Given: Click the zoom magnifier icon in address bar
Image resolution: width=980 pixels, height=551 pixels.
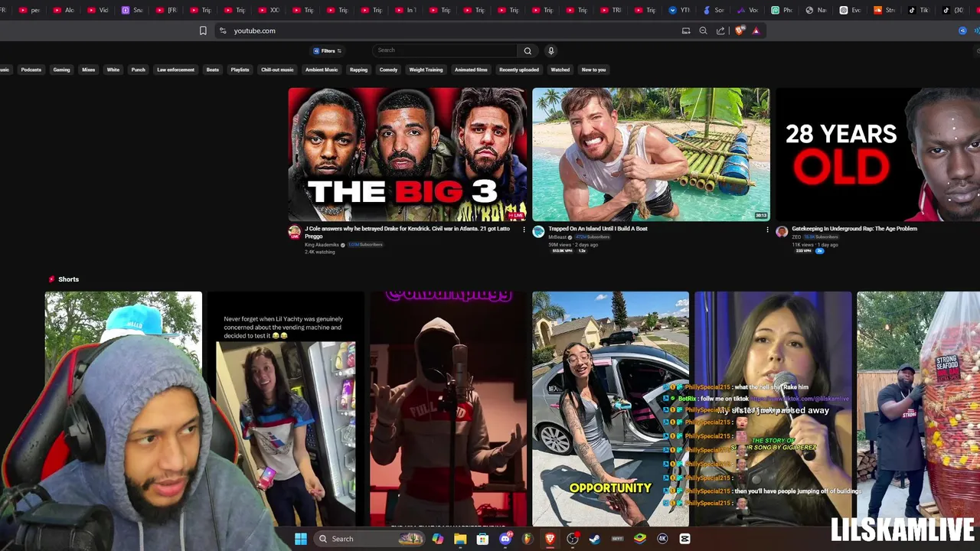Looking at the screenshot, I should click(703, 31).
